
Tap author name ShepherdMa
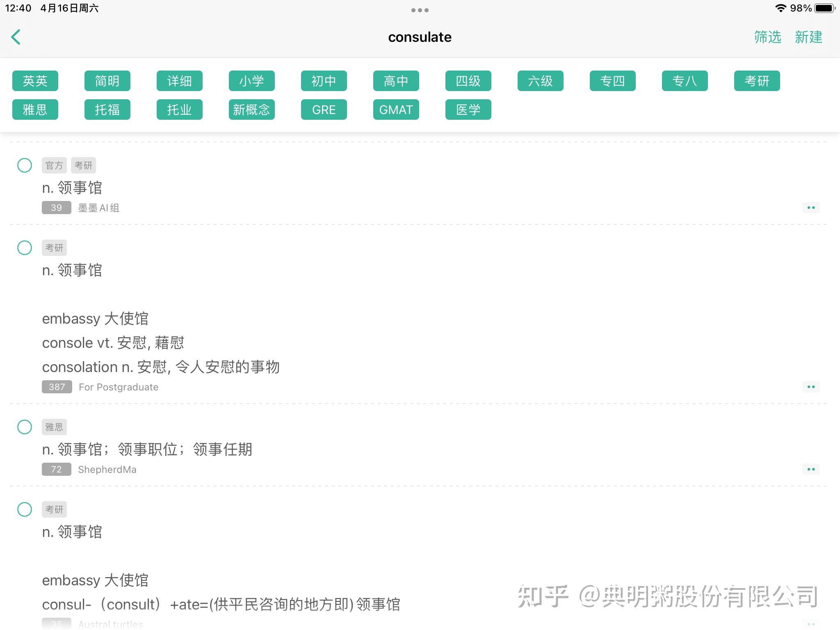[107, 470]
